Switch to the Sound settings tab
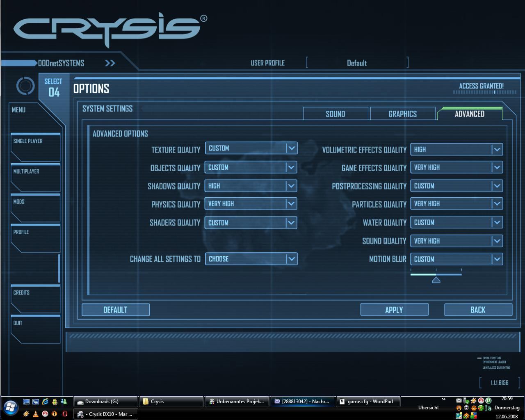525x420 pixels. tap(336, 114)
